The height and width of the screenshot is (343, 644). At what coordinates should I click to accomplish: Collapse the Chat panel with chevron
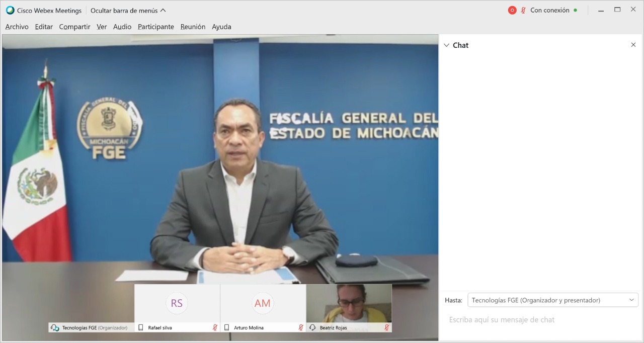[x=446, y=45]
